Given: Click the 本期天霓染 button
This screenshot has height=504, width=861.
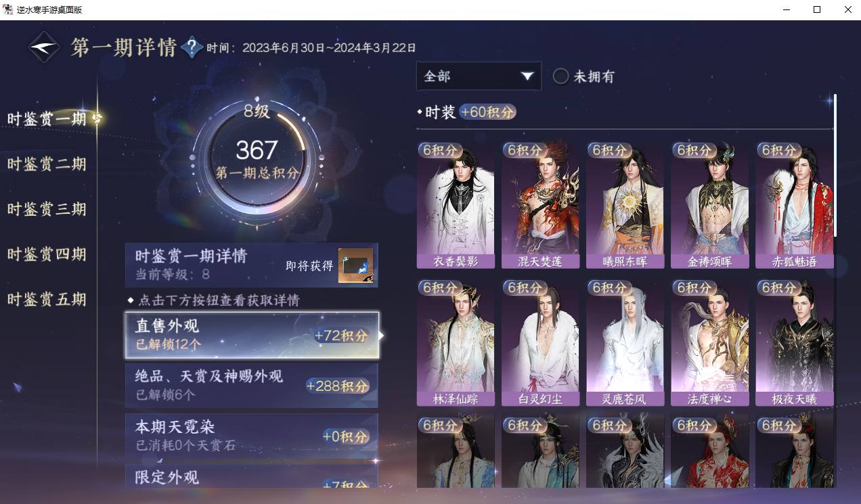Looking at the screenshot, I should [252, 436].
